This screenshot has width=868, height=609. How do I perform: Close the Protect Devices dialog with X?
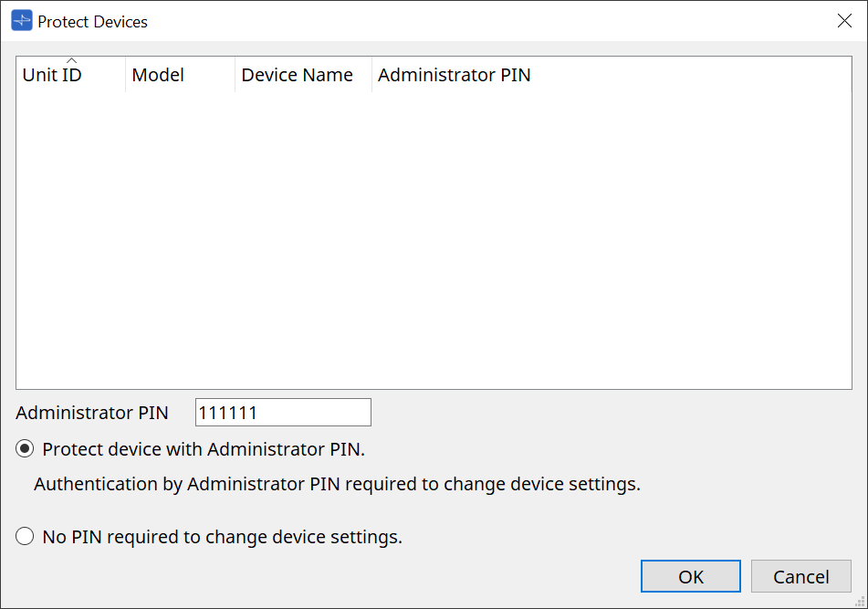pos(844,20)
